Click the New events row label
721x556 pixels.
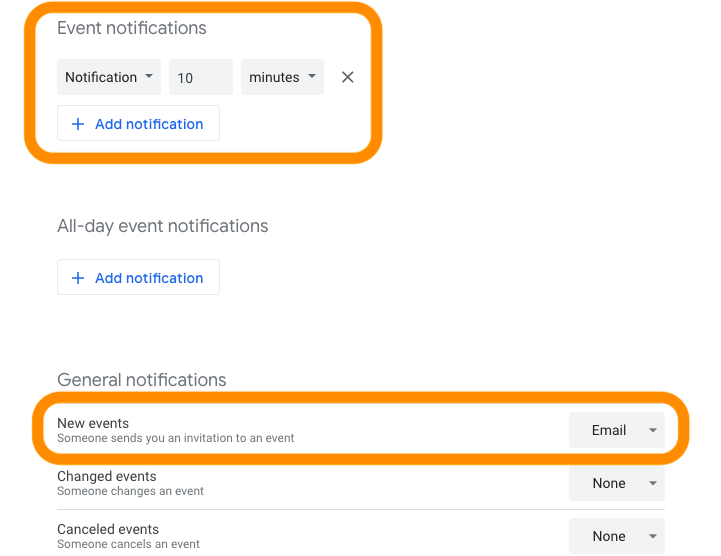(93, 423)
